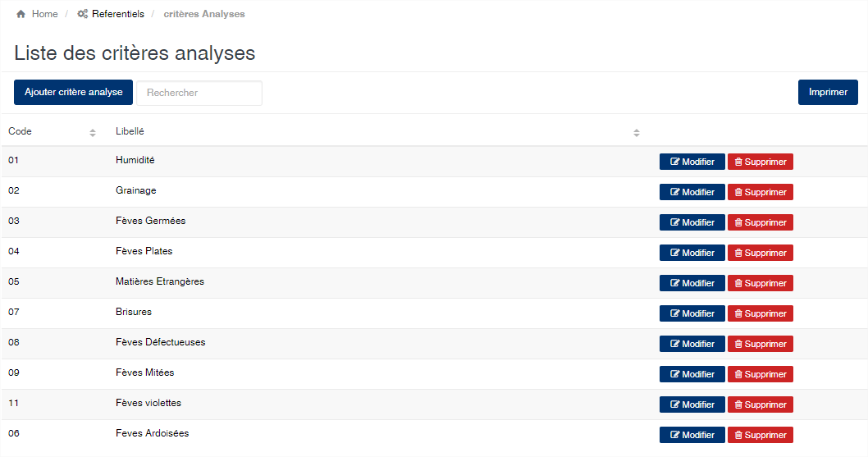Click the Imprimer button
Image resolution: width=868 pixels, height=457 pixels.
point(828,92)
